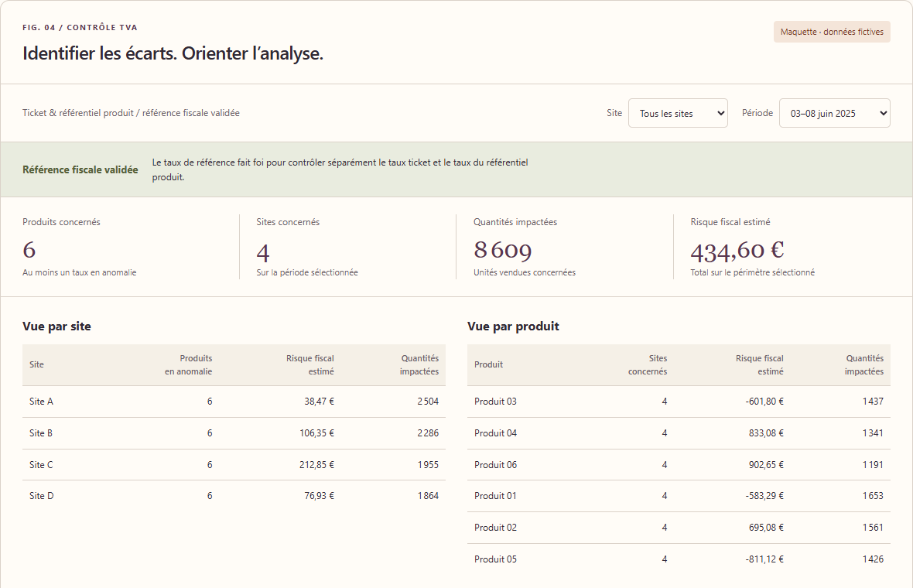Click the -583,29 € value for Produit 01
This screenshot has width=913, height=588.
point(764,496)
